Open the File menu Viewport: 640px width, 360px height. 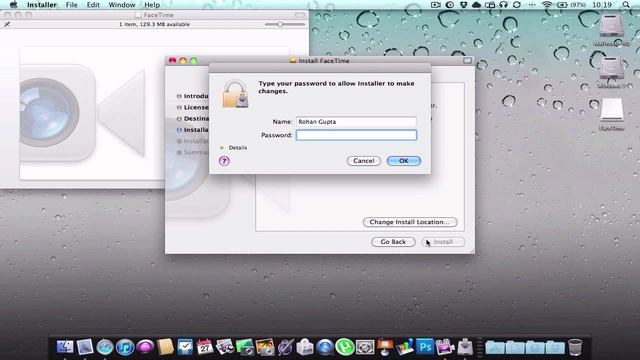pos(71,5)
